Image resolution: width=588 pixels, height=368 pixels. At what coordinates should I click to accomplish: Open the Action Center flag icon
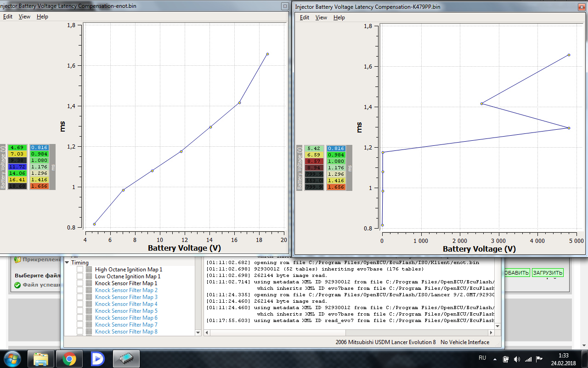coord(540,359)
